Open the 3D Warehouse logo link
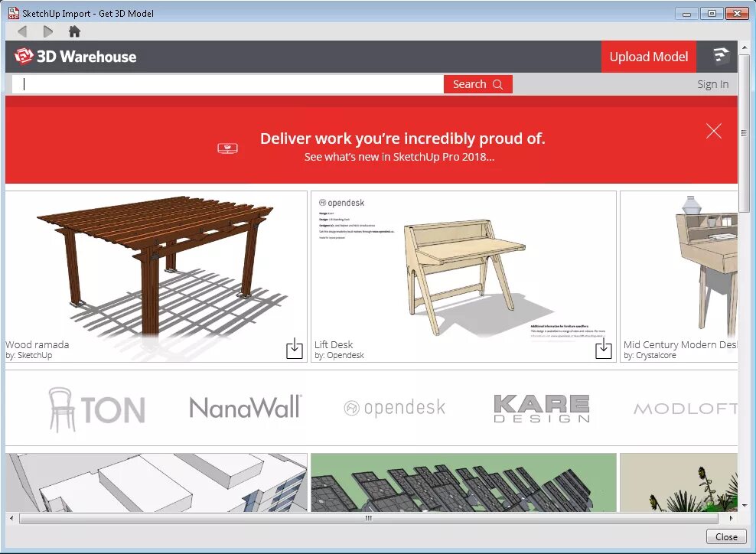Viewport: 756px width, 554px height. [76, 57]
